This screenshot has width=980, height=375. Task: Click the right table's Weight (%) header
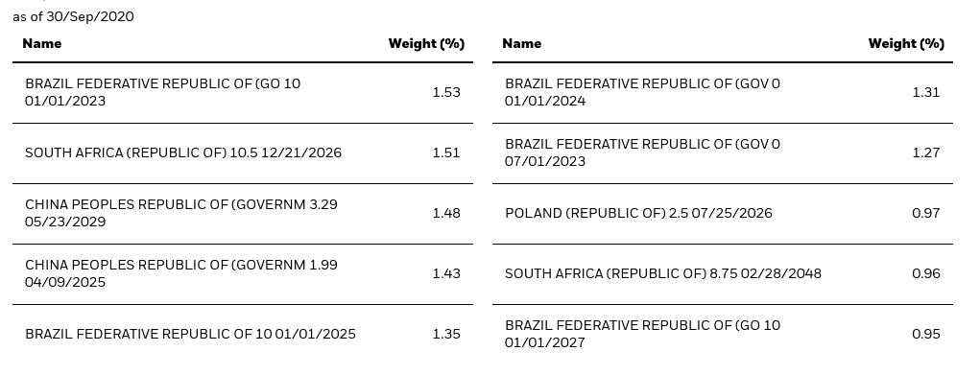906,44
